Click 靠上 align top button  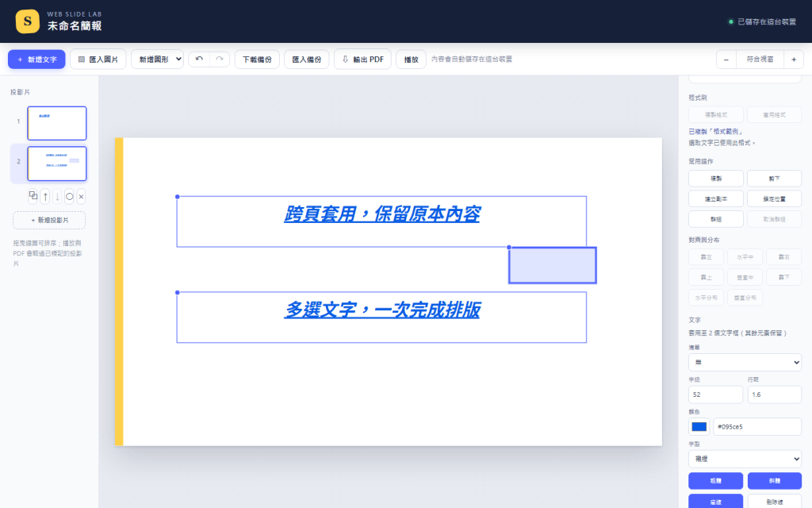point(706,277)
